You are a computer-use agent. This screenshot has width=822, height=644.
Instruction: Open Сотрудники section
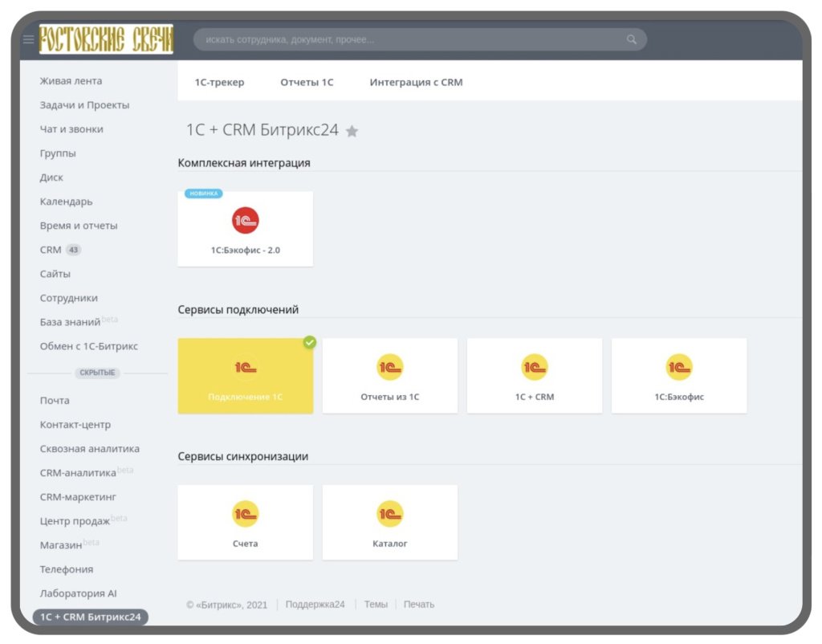(x=69, y=298)
